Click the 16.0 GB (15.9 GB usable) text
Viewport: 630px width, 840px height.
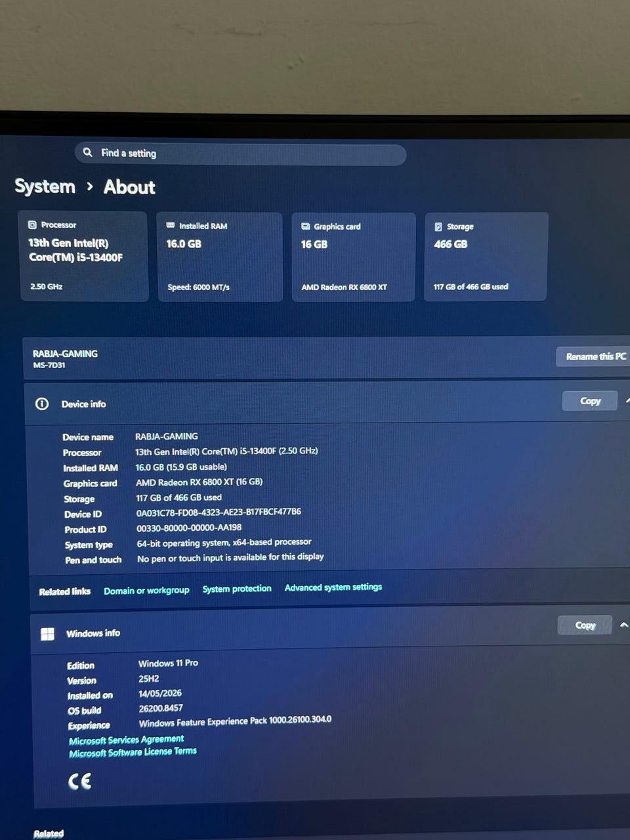point(181,467)
